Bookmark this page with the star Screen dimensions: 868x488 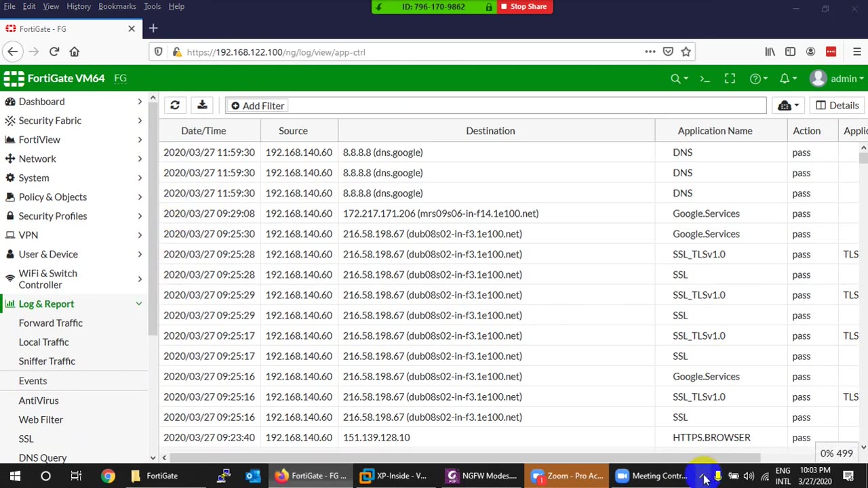coord(686,52)
